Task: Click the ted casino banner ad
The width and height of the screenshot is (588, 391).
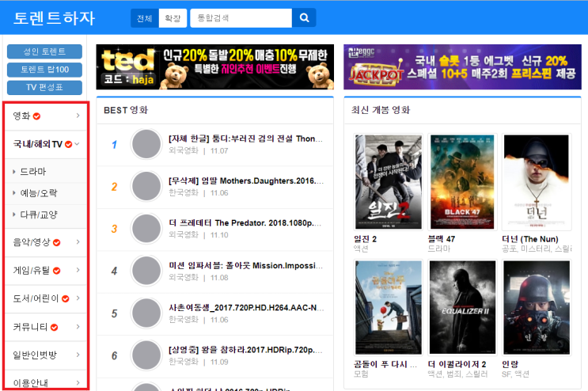Action: (215, 66)
